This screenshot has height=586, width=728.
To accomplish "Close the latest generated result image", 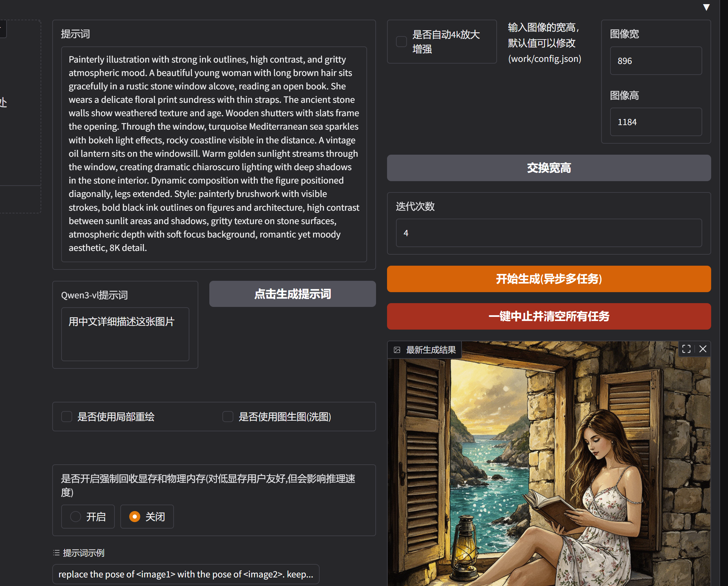I will click(x=703, y=349).
